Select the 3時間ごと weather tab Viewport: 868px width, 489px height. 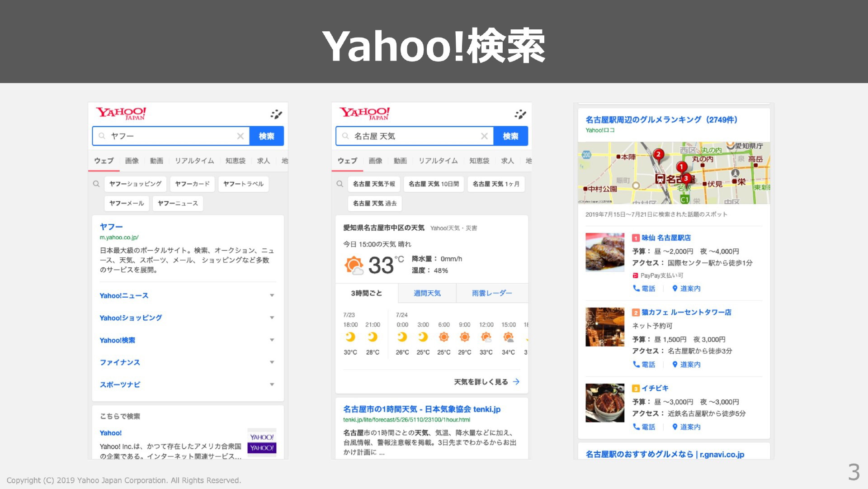(367, 293)
